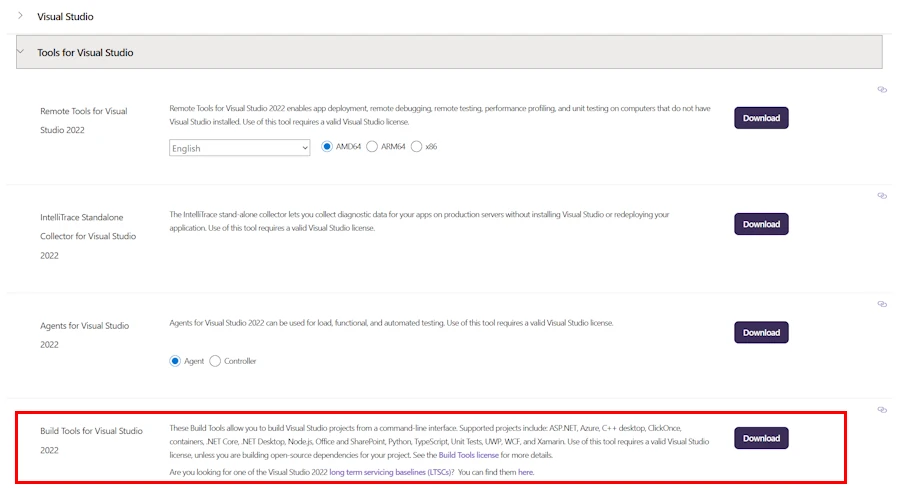Click 'Remote Tools for Visual Studio 2022' title
This screenshot has height=488, width=900.
point(84,121)
